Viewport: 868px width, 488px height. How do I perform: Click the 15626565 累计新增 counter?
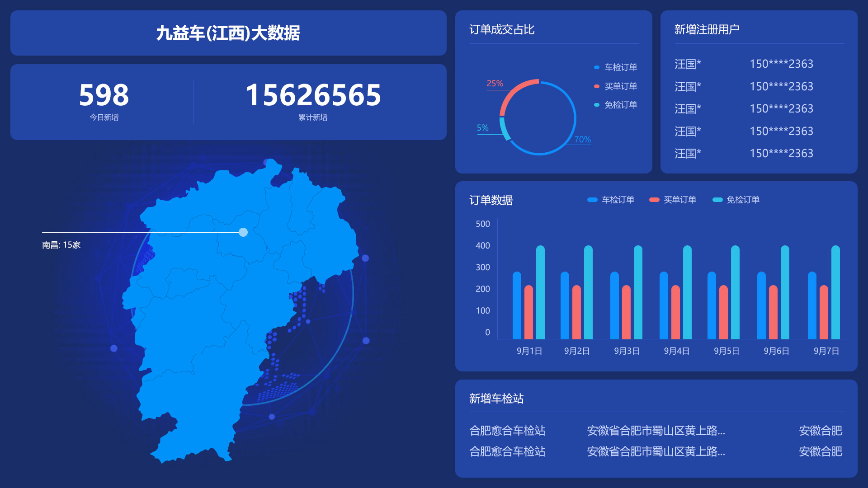(x=313, y=96)
